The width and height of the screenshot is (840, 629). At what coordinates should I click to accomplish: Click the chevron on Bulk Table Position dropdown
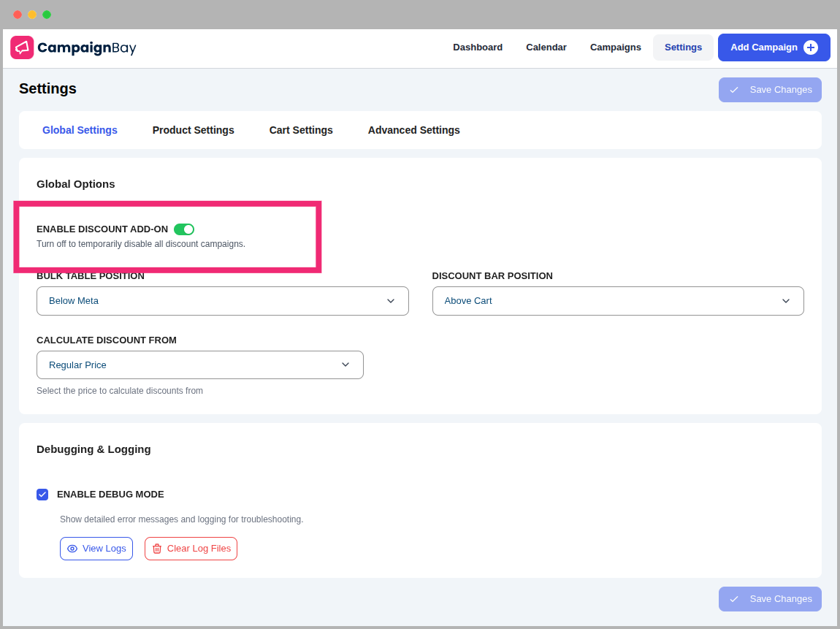coord(391,300)
